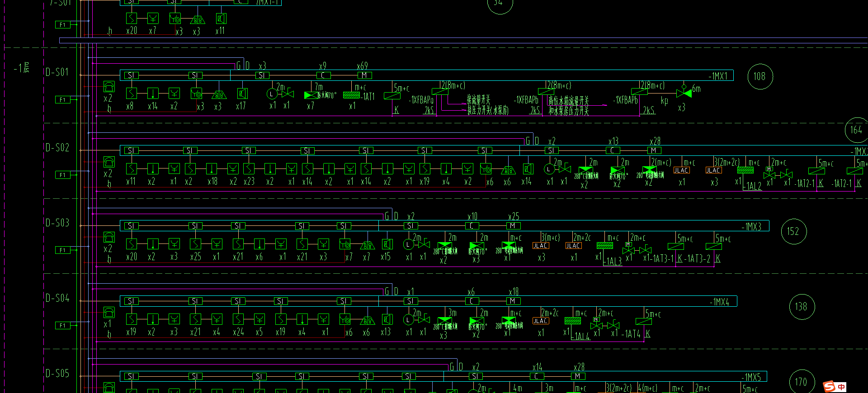Toggle the 中 Chinese input mode indicator
Screen dimensions: 868x393
(841, 387)
